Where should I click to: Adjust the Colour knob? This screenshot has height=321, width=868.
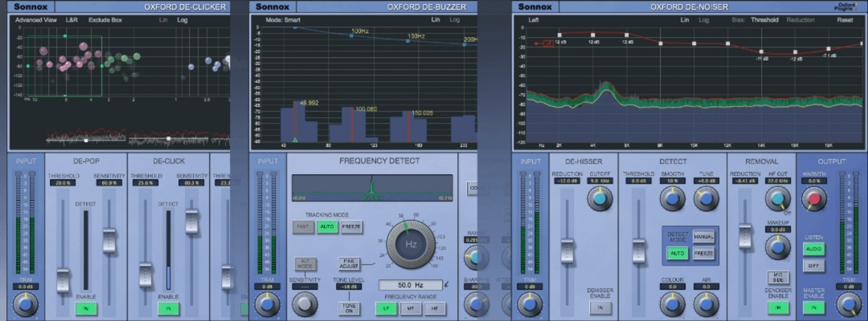pyautogui.click(x=672, y=304)
